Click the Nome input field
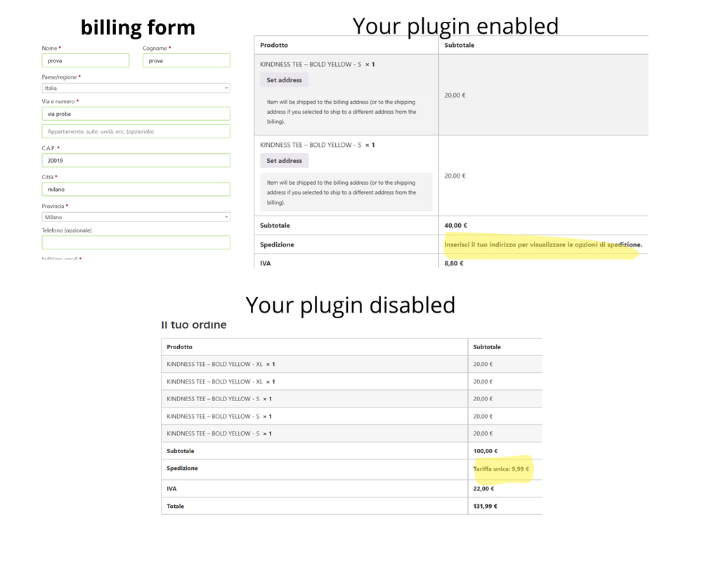The width and height of the screenshot is (728, 562). pyautogui.click(x=85, y=60)
